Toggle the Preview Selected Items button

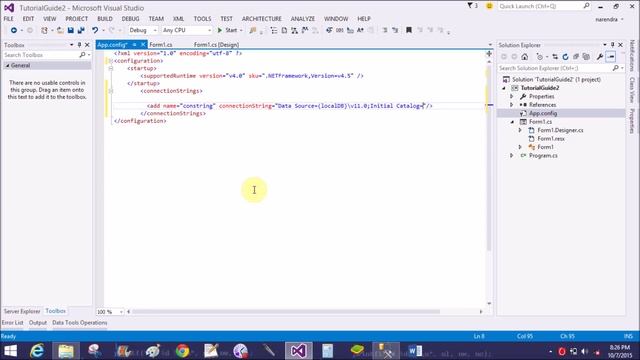click(611, 57)
